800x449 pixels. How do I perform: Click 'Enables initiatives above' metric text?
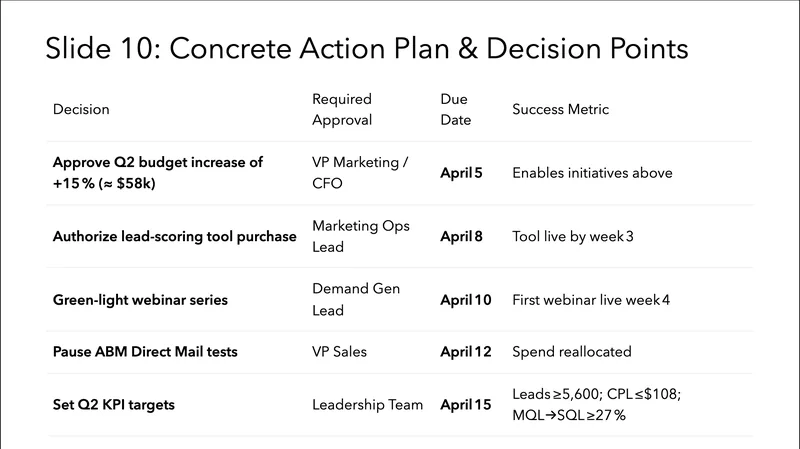(592, 173)
